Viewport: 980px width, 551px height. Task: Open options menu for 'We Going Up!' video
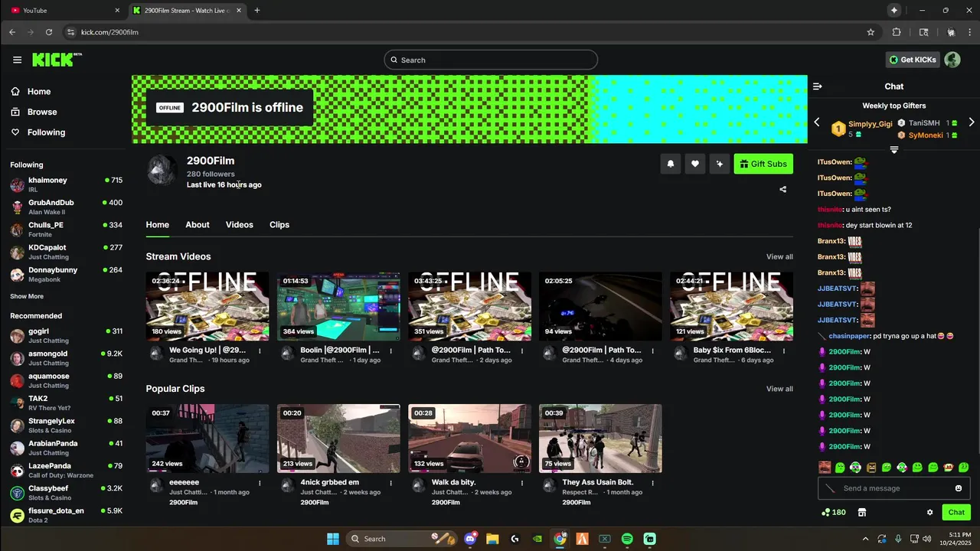(260, 350)
